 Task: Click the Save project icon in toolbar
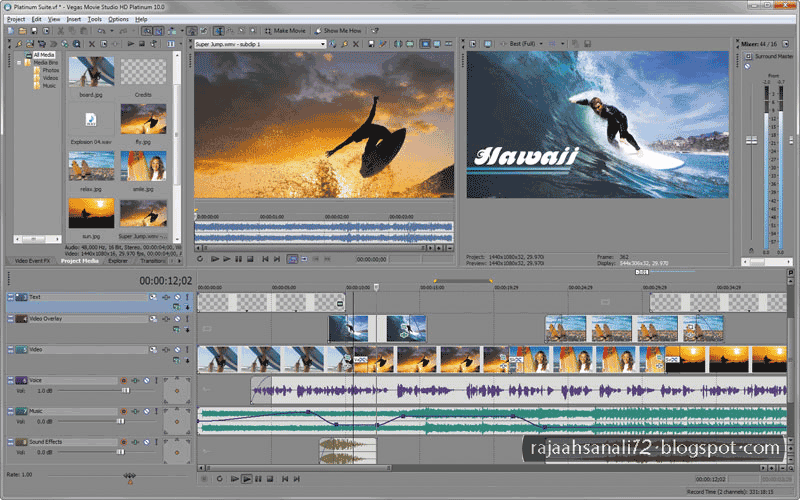tap(34, 31)
